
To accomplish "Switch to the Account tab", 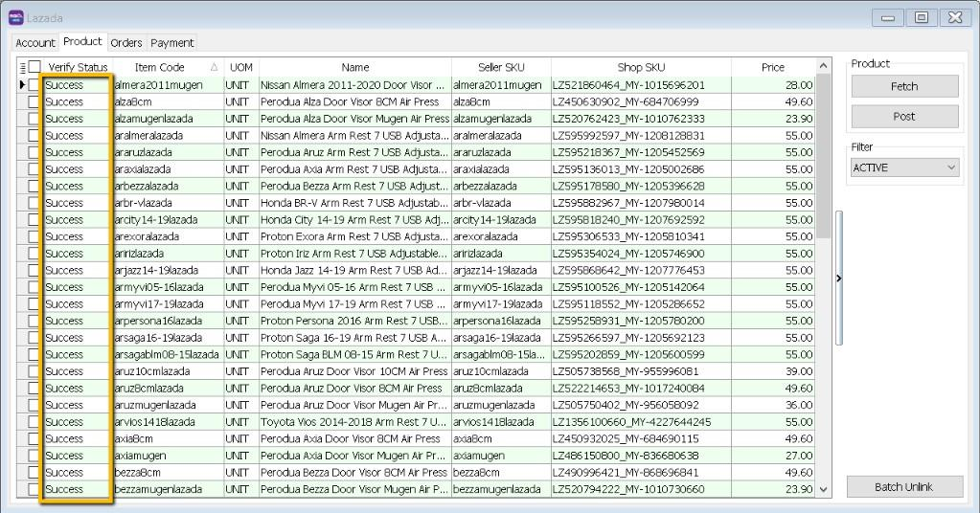I will 35,43.
